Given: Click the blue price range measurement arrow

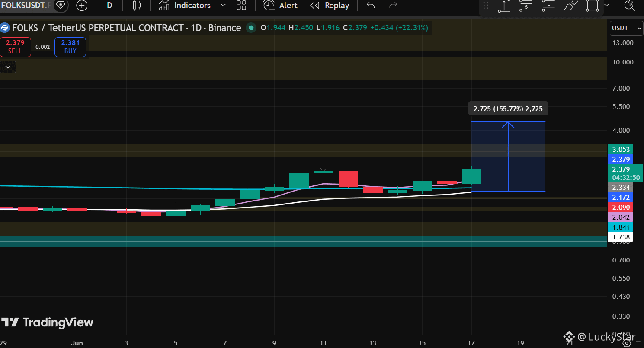Looking at the screenshot, I should tap(509, 156).
